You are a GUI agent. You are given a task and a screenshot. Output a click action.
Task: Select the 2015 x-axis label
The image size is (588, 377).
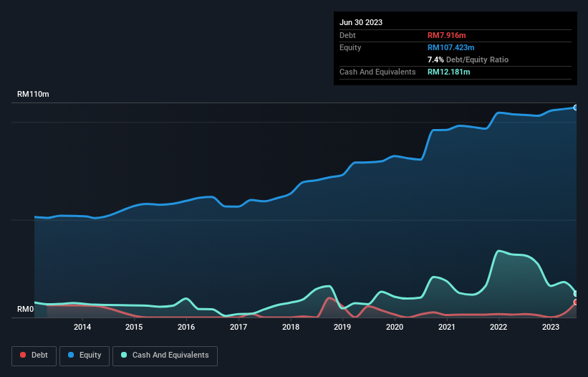(x=134, y=328)
